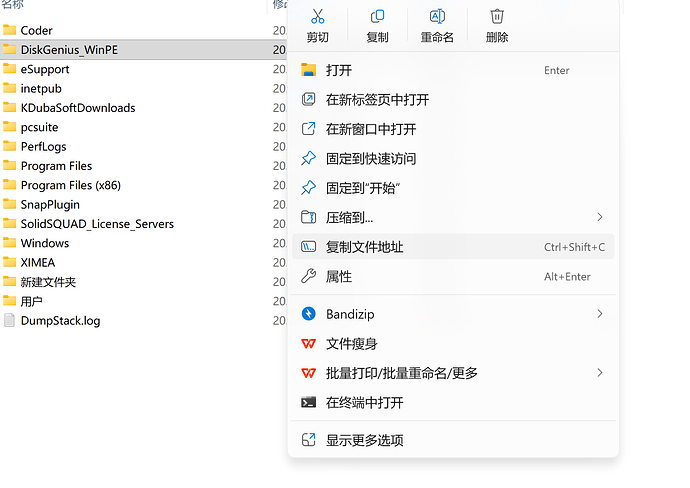The width and height of the screenshot is (690, 488).
Task: Click the new-tab icon beside 在新标签页中打开
Action: coord(308,99)
